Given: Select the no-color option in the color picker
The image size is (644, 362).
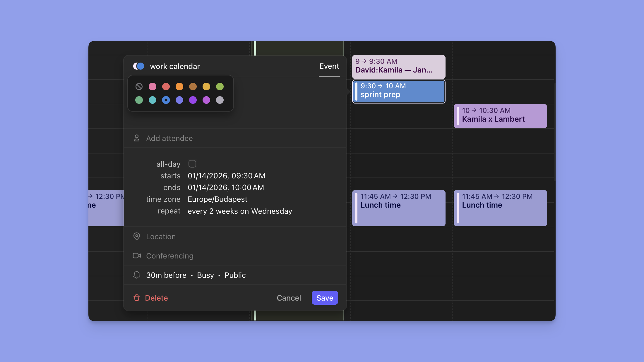Looking at the screenshot, I should 139,87.
